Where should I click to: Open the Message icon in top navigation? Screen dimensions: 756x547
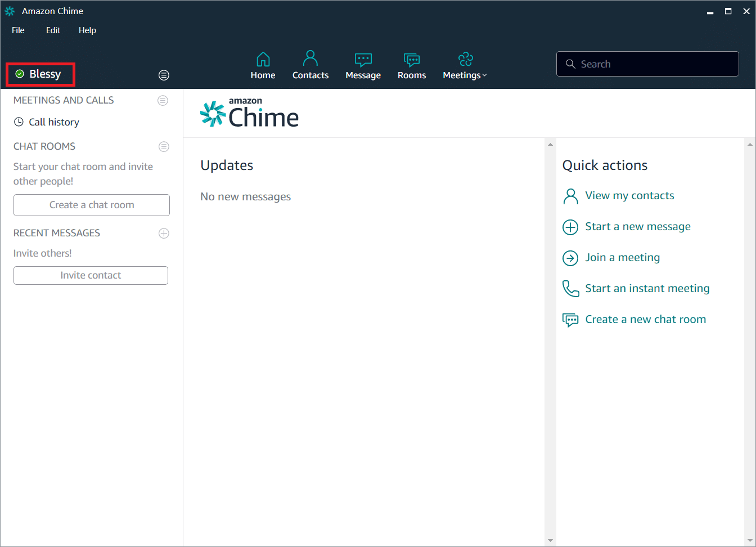pyautogui.click(x=363, y=60)
